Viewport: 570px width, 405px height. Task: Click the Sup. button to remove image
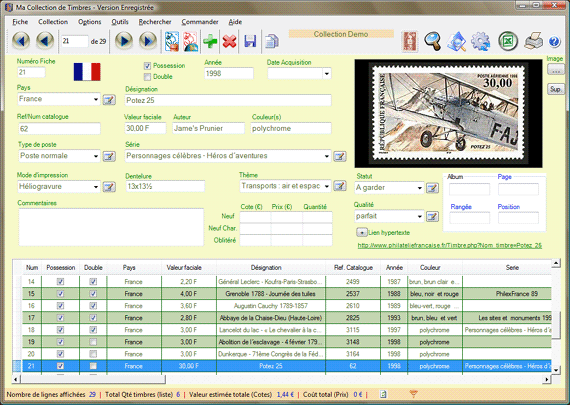pyautogui.click(x=555, y=89)
